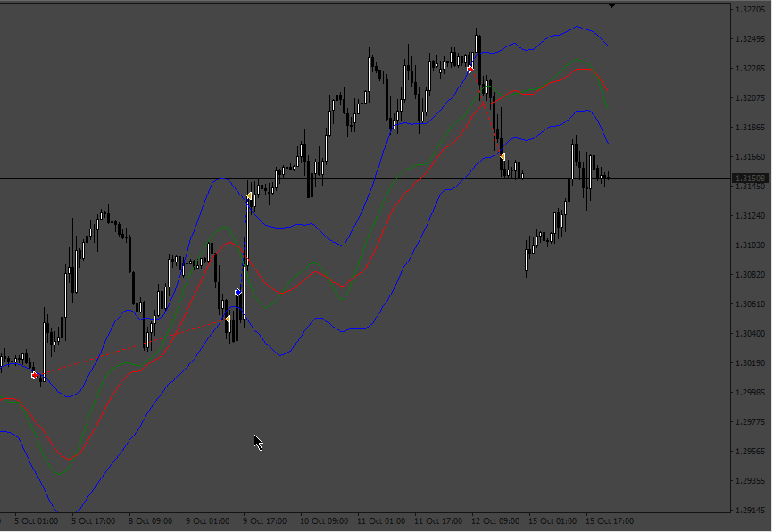Viewport: 773px width, 532px height.
Task: Click the 1.32285 price label
Action: [750, 69]
